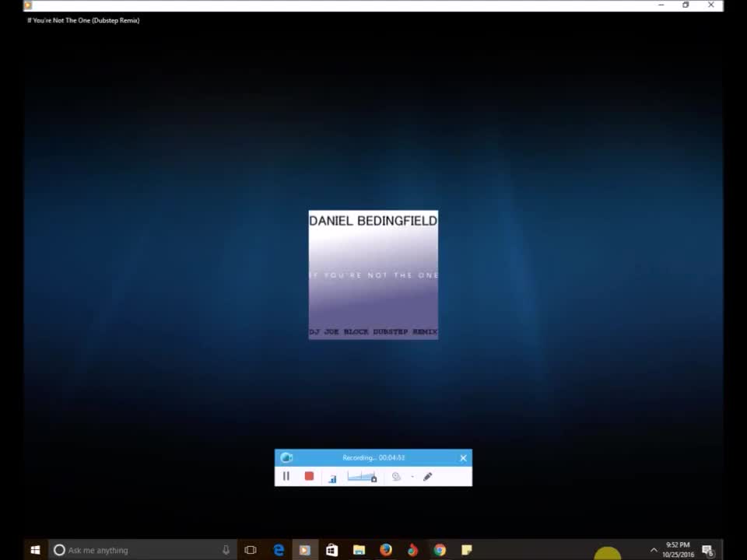Select the Movies & TV taskbar icon
Viewport: 747px width, 560px height.
pyautogui.click(x=304, y=550)
